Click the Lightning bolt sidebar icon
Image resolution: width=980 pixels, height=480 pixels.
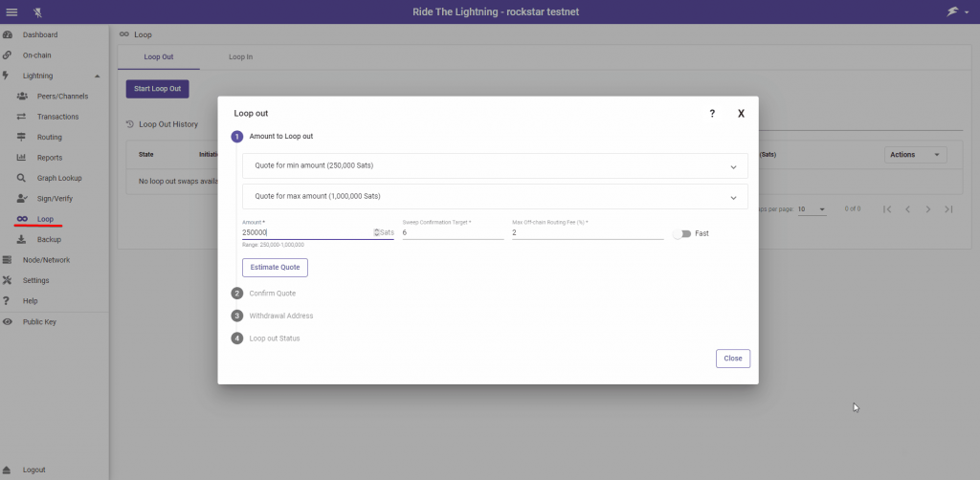coord(7,76)
